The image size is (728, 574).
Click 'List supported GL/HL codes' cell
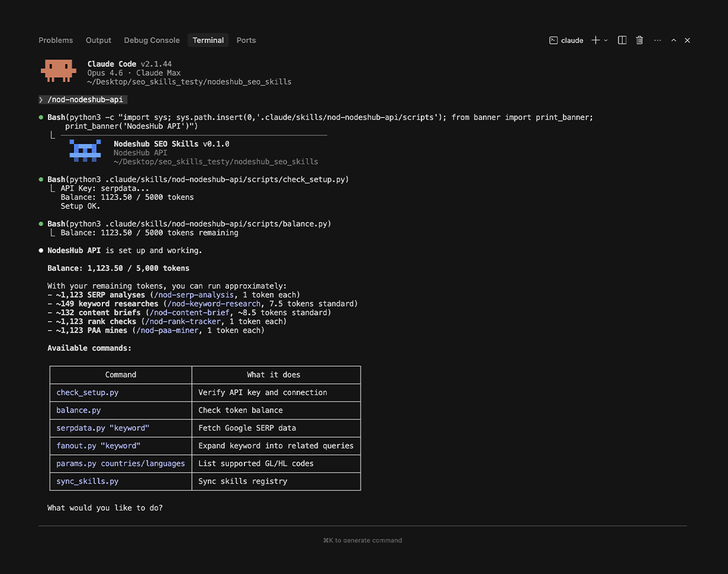[x=276, y=463]
